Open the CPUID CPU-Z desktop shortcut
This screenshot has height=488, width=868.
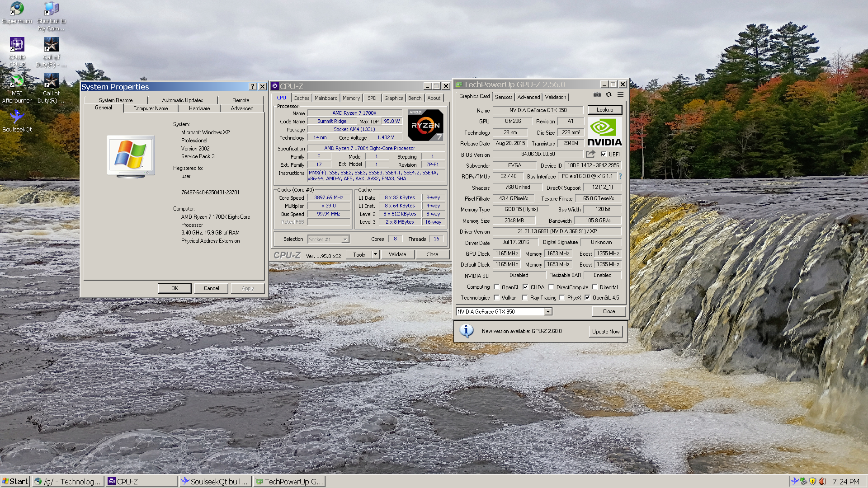(x=17, y=45)
